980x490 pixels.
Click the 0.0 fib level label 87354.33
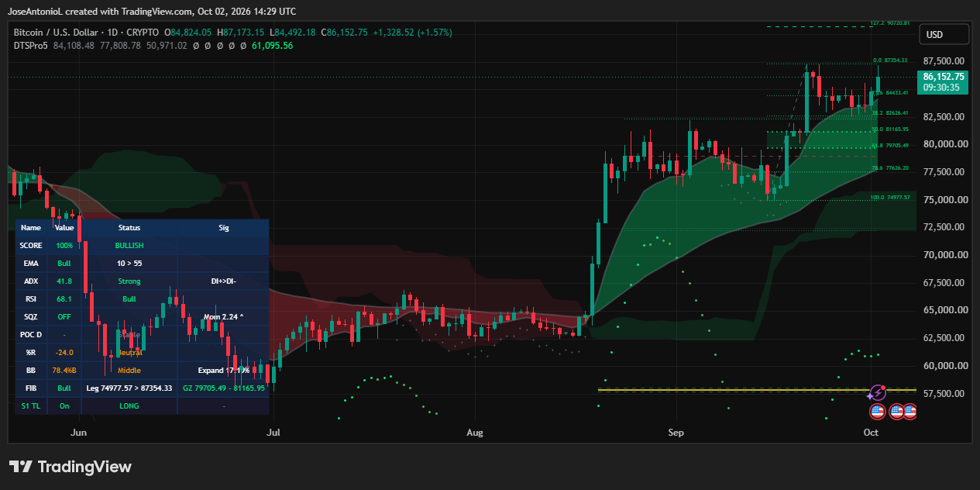(x=891, y=60)
